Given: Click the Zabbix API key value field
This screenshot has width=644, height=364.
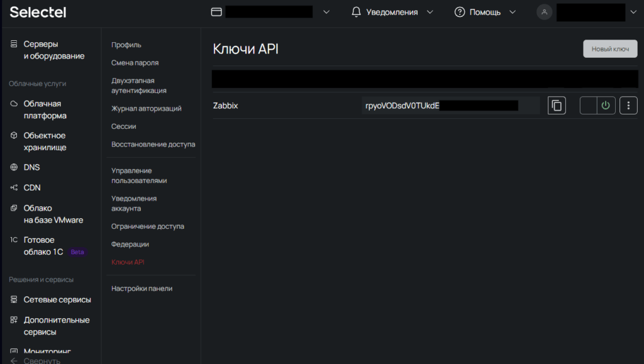Looking at the screenshot, I should [x=450, y=106].
